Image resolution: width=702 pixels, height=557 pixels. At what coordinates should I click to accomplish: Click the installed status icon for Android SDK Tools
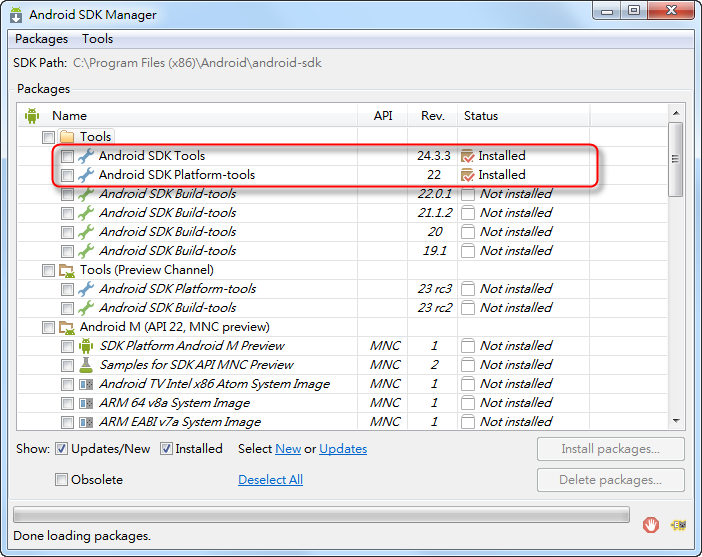point(467,156)
